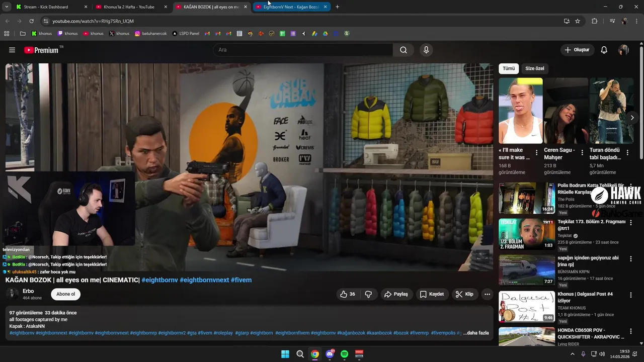Bookmark this page with the star

click(x=578, y=21)
